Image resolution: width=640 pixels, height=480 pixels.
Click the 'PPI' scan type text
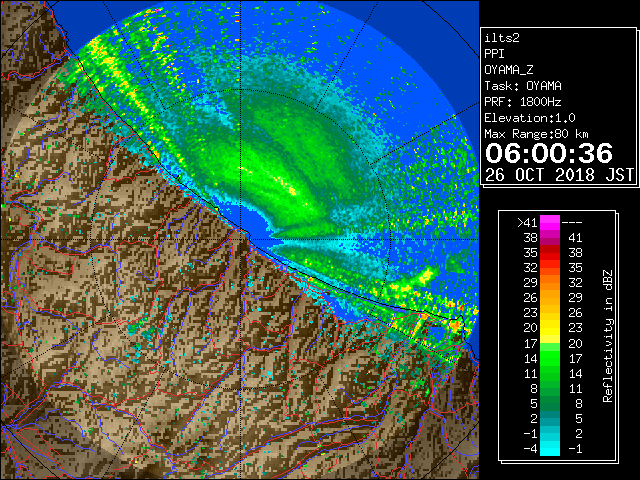[494, 54]
